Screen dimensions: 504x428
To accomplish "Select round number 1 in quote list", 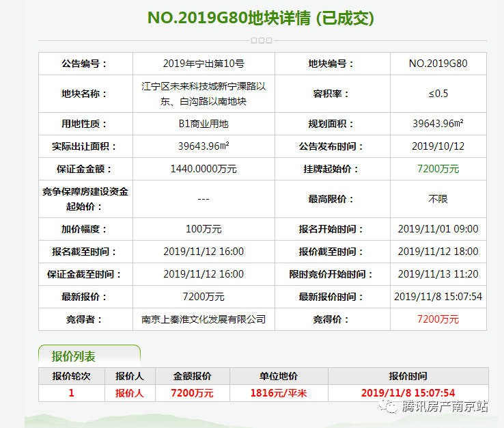I will 71,393.
